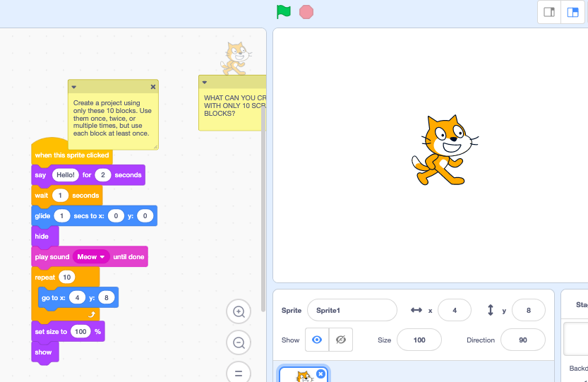This screenshot has width=588, height=382.
Task: Click the sprite x position field
Action: point(454,310)
